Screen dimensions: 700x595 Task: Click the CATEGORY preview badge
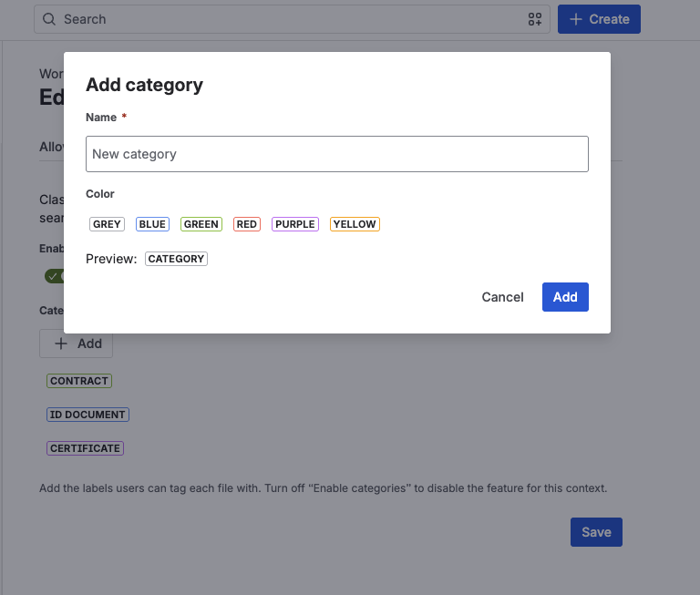point(176,259)
